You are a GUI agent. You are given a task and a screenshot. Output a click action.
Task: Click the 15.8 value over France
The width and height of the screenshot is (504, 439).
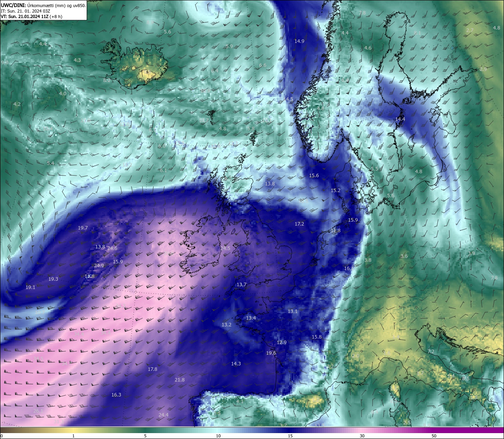tap(317, 337)
